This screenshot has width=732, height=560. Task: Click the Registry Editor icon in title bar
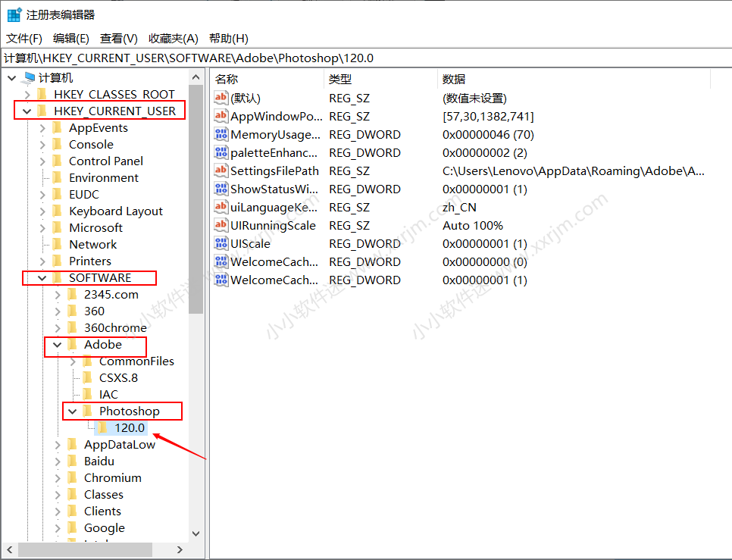point(12,14)
